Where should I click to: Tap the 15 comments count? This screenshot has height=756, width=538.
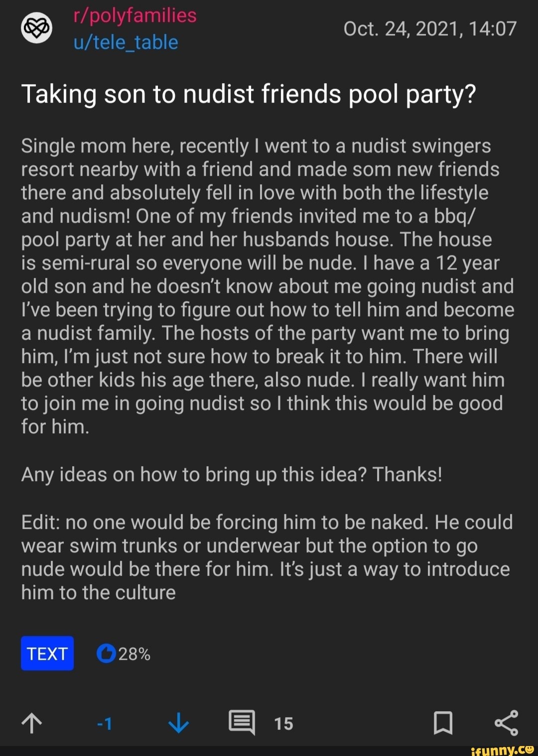pos(283,724)
